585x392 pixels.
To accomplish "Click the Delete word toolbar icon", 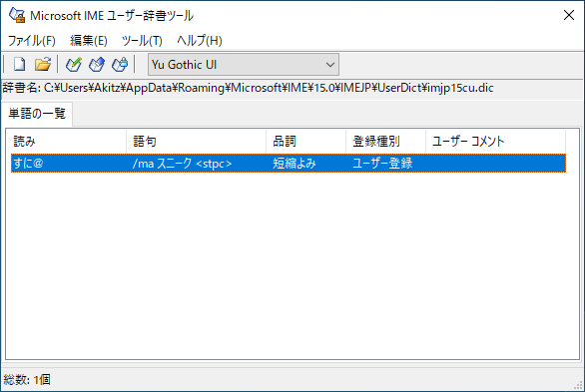I will [x=120, y=64].
